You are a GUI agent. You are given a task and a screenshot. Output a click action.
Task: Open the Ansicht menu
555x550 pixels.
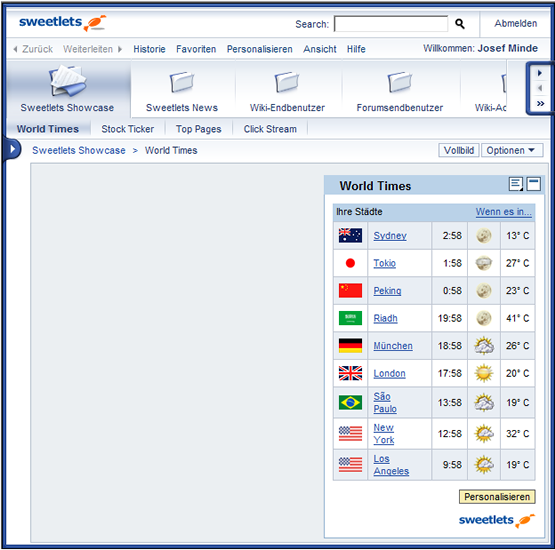(x=320, y=49)
